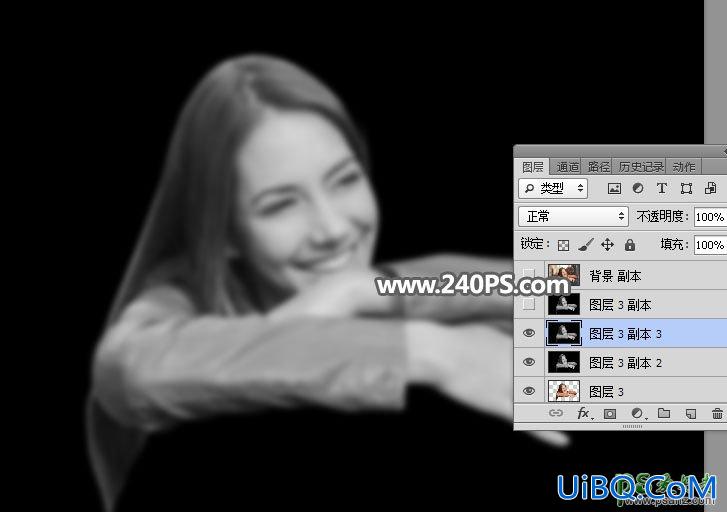Image resolution: width=727 pixels, height=512 pixels.
Task: Add layer style fx icon
Action: [583, 413]
